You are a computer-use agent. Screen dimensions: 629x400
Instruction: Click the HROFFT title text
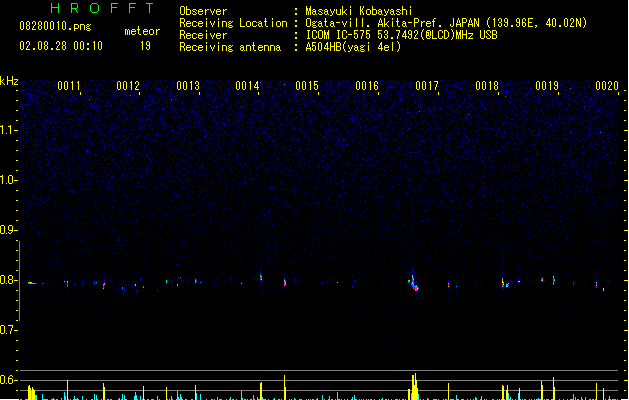pyautogui.click(x=103, y=8)
